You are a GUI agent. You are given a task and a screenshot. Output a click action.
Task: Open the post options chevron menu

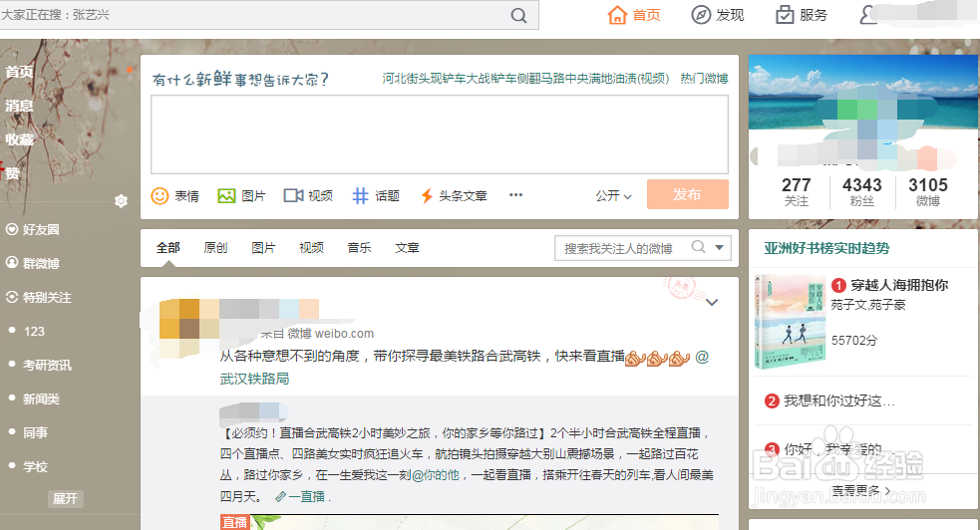tap(712, 302)
